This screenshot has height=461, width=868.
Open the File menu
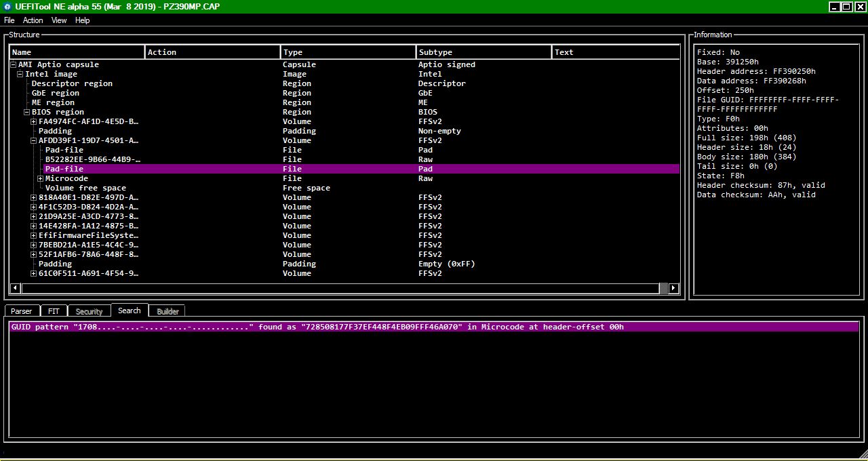point(9,20)
